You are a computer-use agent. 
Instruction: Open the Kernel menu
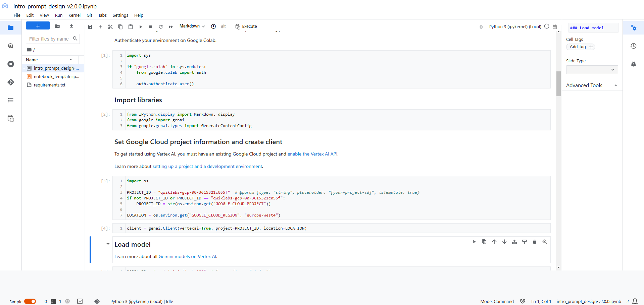point(75,15)
